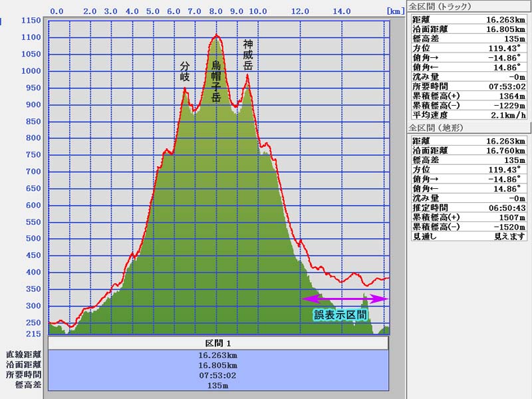The width and height of the screenshot is (532, 399).
Task: Click 直線距離 16.263km in bottom table
Action: tap(218, 354)
